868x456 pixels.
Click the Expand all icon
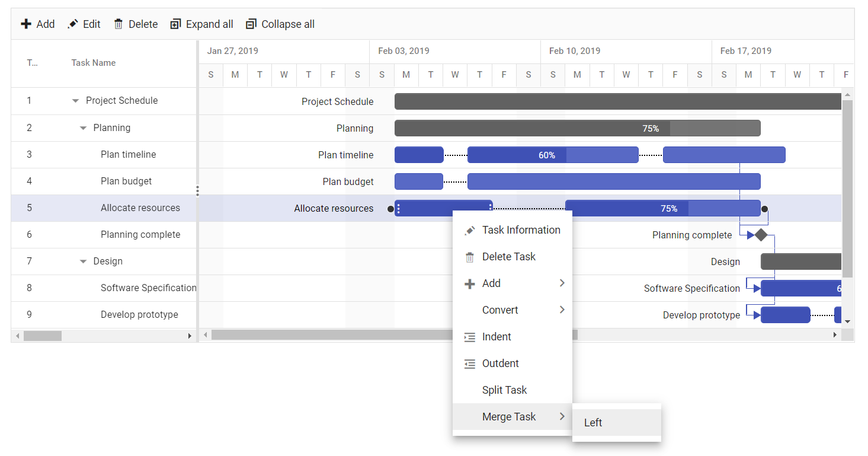point(175,24)
